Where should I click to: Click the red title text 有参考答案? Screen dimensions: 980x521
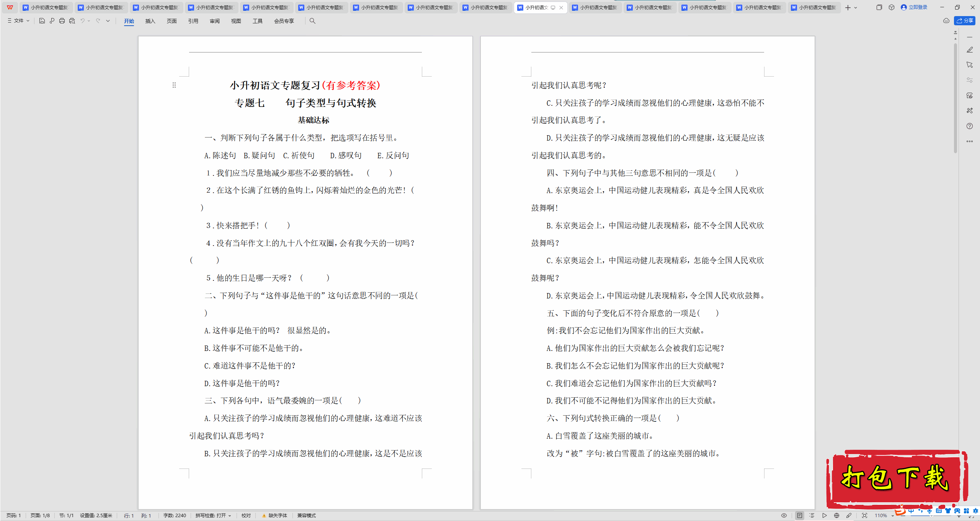pyautogui.click(x=351, y=85)
